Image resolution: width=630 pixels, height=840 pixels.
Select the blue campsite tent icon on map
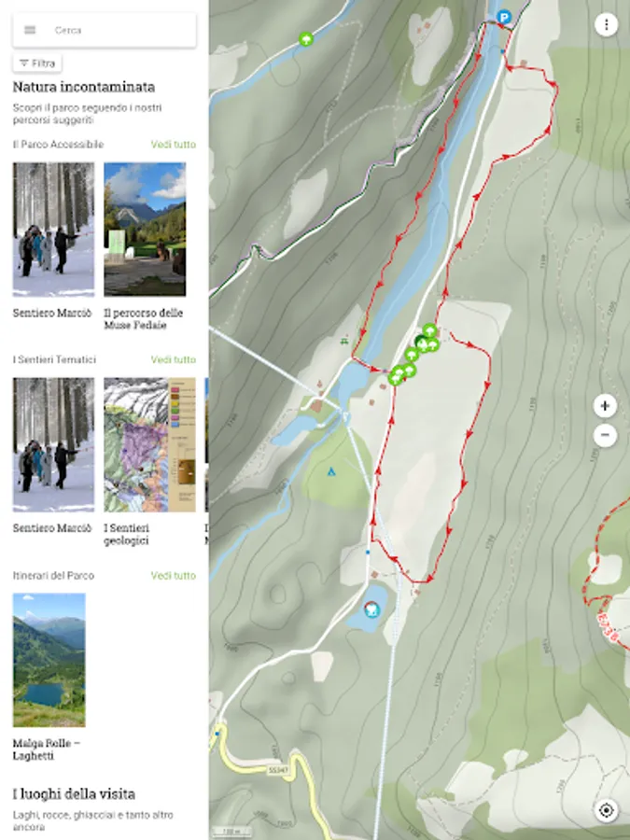coord(331,471)
